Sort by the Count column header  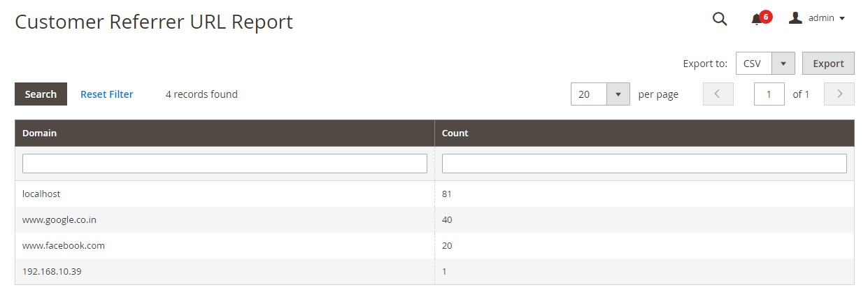644,133
